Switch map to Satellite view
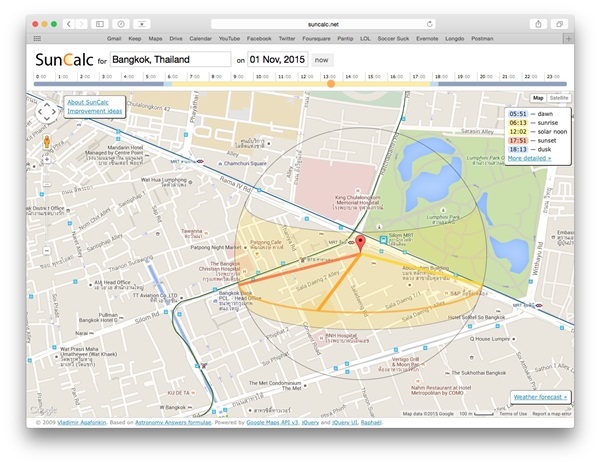This screenshot has width=600, height=465. (559, 98)
